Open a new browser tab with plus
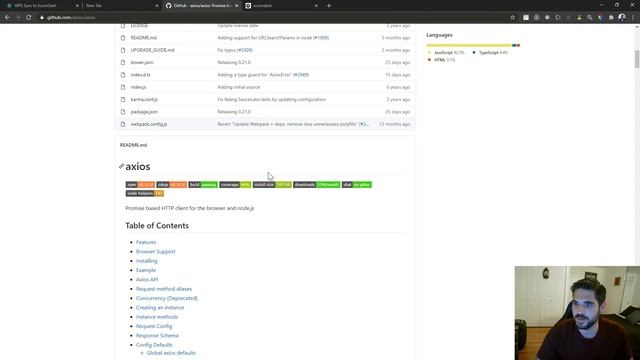 point(329,6)
